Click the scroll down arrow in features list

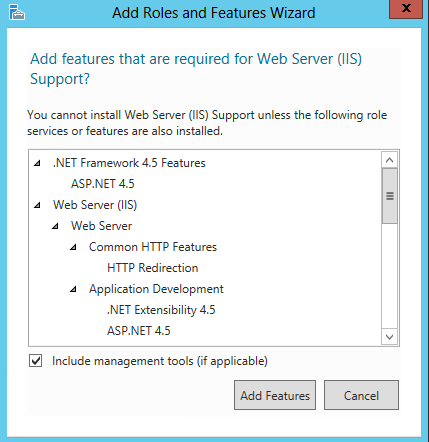click(x=389, y=337)
